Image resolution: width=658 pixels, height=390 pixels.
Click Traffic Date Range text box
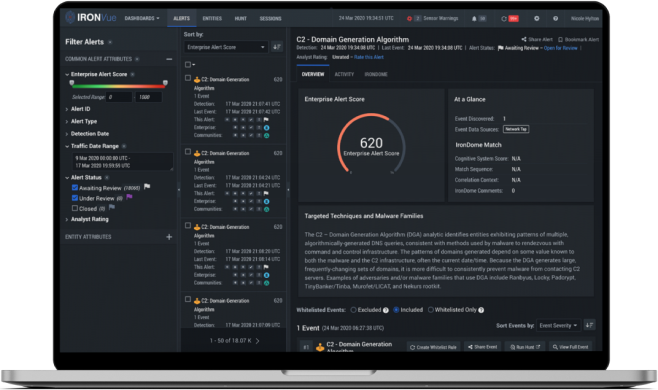[x=123, y=162]
